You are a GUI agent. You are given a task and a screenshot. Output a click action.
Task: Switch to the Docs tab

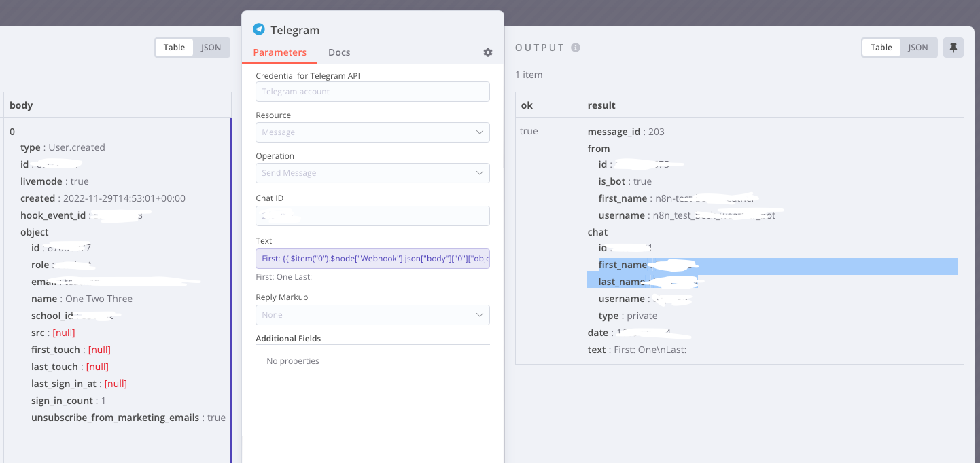coord(339,52)
